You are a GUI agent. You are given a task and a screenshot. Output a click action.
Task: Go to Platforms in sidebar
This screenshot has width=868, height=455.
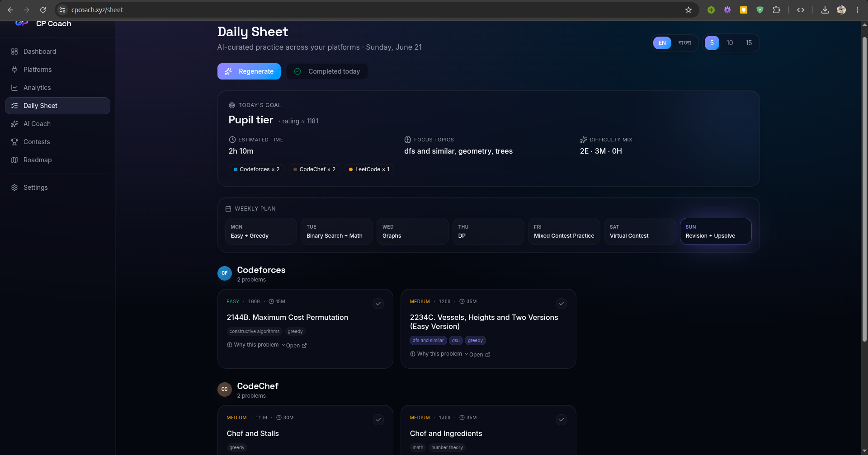coord(57,70)
